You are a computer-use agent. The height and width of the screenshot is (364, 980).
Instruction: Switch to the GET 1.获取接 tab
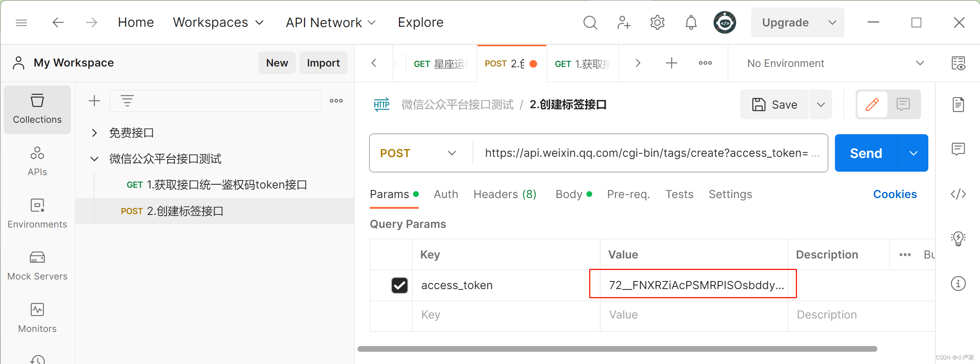(x=582, y=64)
